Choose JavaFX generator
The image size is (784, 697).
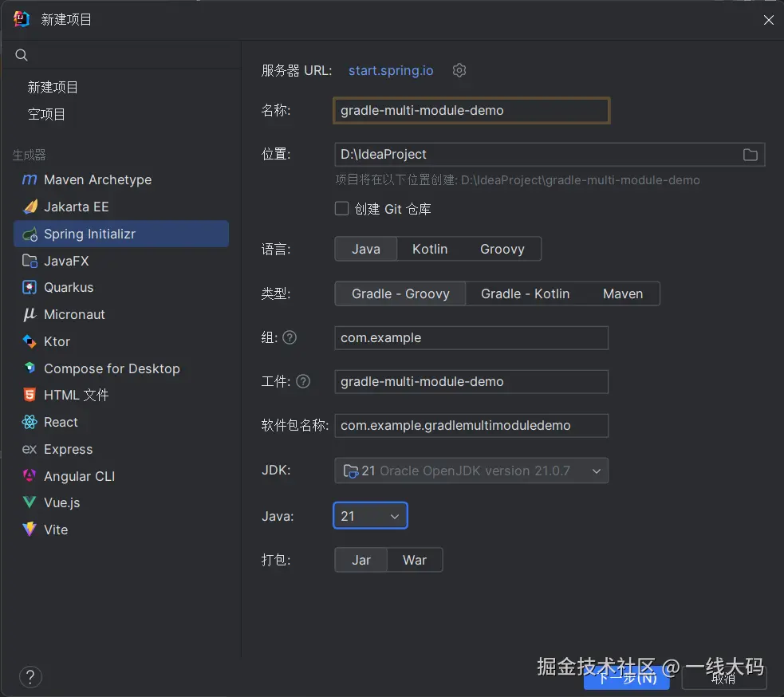(x=121, y=261)
